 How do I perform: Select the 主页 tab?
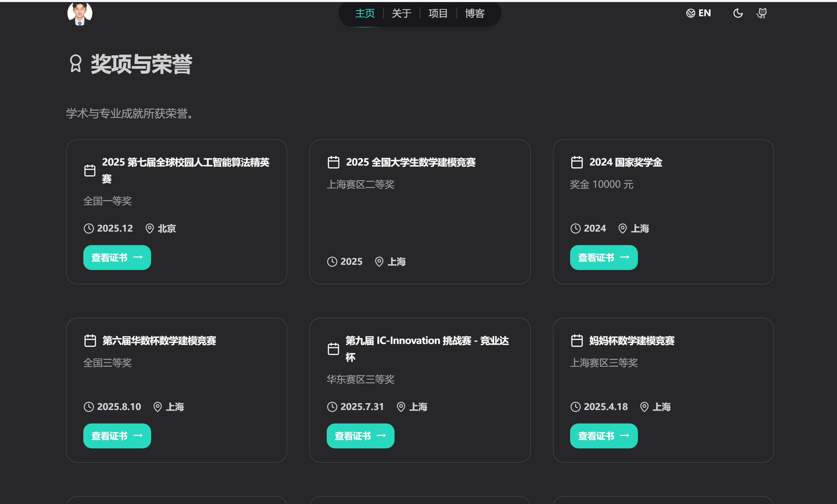coord(364,13)
